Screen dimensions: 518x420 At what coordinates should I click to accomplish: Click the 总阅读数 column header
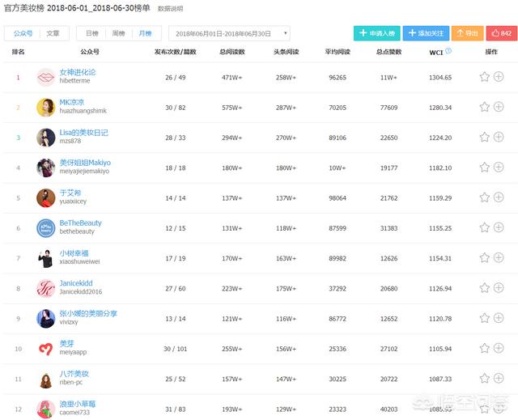coord(232,52)
